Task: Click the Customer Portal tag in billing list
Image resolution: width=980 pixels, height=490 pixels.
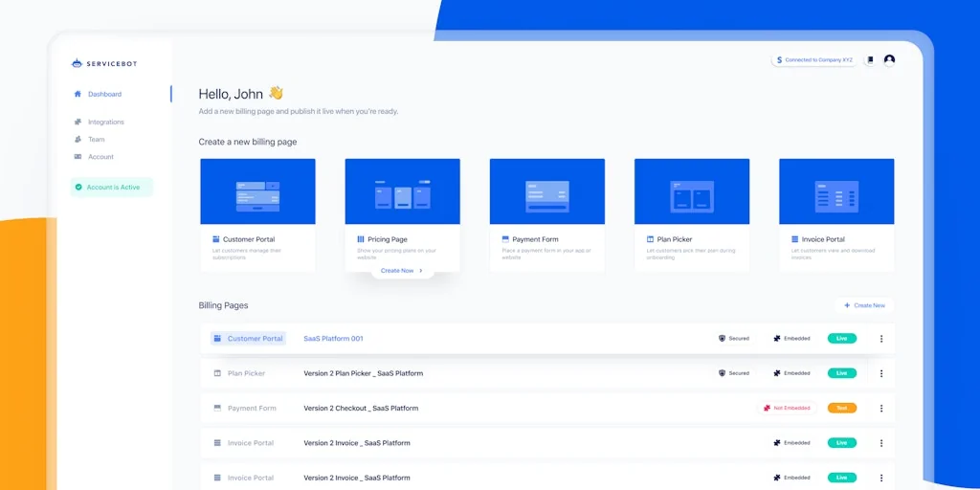Action: point(249,339)
